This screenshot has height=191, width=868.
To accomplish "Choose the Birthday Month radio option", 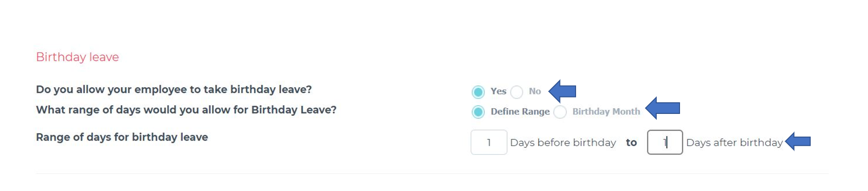I will [x=560, y=112].
